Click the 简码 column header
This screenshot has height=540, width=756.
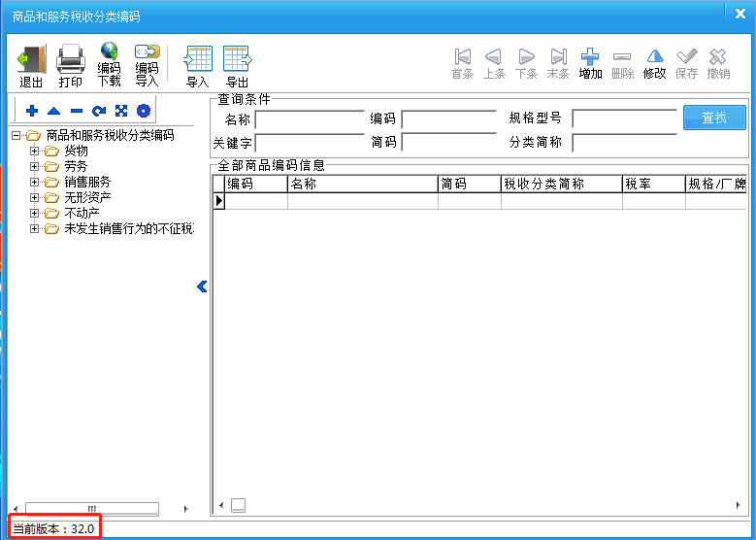tap(470, 184)
